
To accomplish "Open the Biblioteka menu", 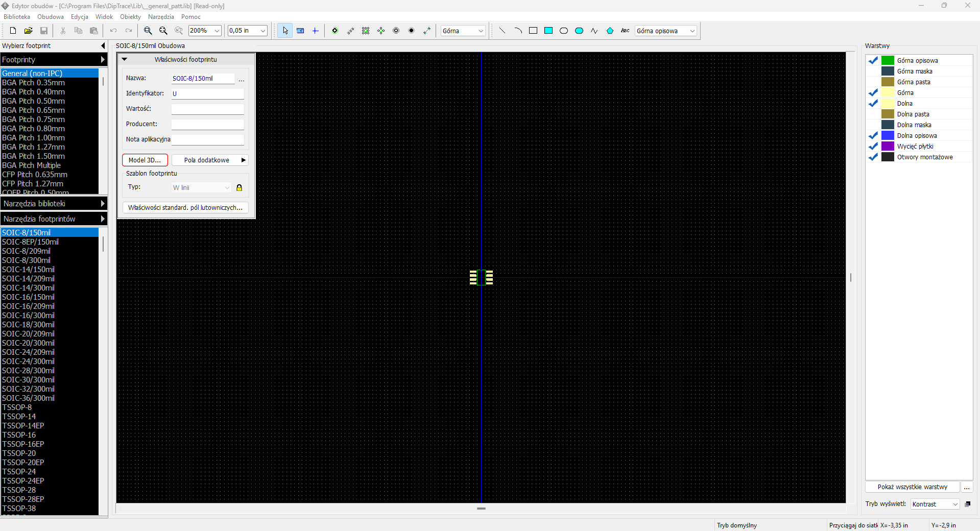I will pyautogui.click(x=17, y=17).
